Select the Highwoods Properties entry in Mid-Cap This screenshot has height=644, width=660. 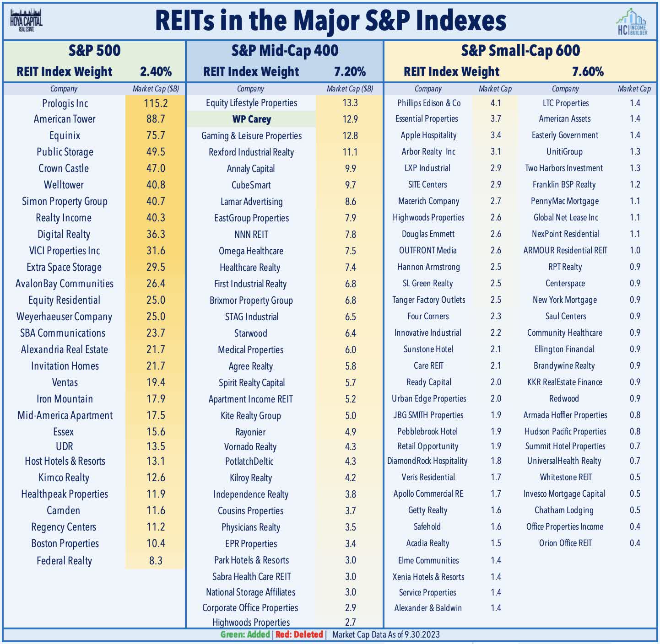251,622
